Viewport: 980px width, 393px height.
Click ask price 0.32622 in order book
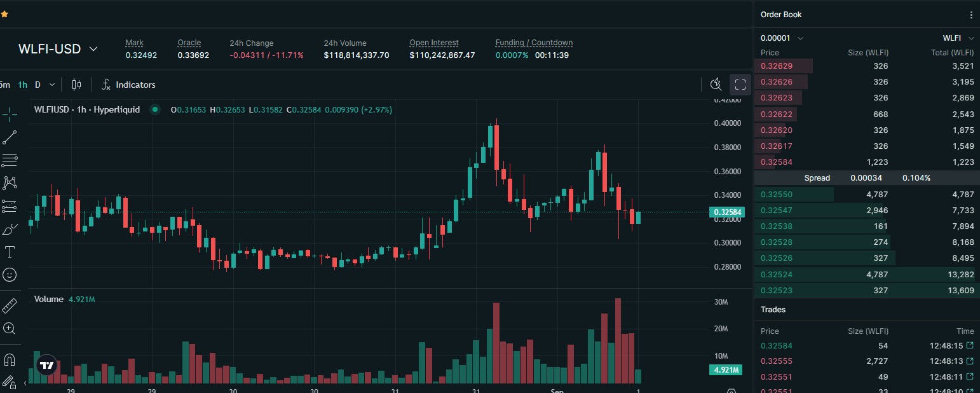[777, 114]
